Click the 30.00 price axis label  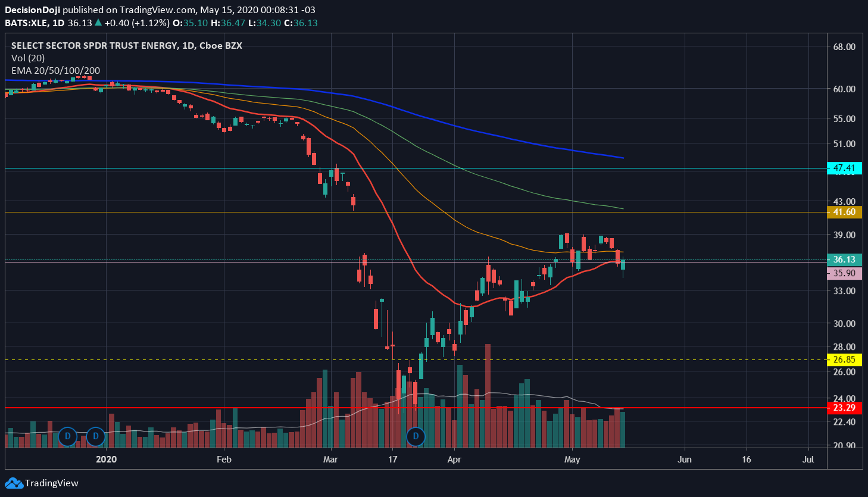844,323
